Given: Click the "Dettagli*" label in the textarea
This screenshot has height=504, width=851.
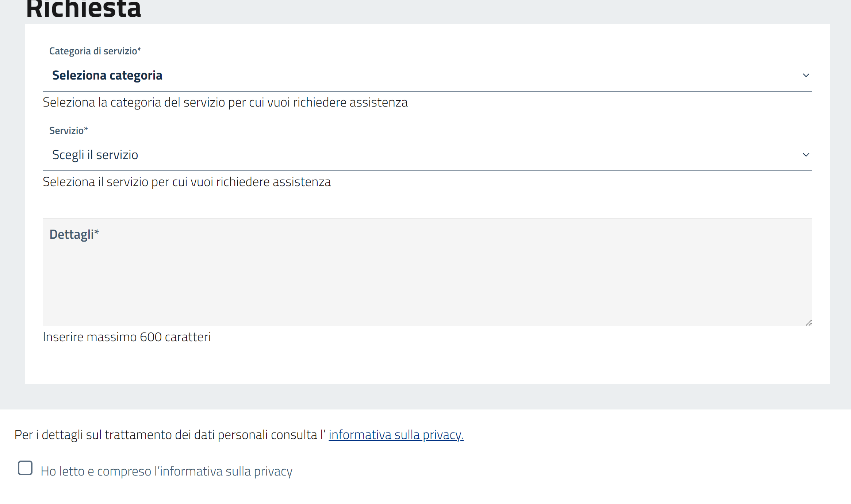Looking at the screenshot, I should point(72,234).
